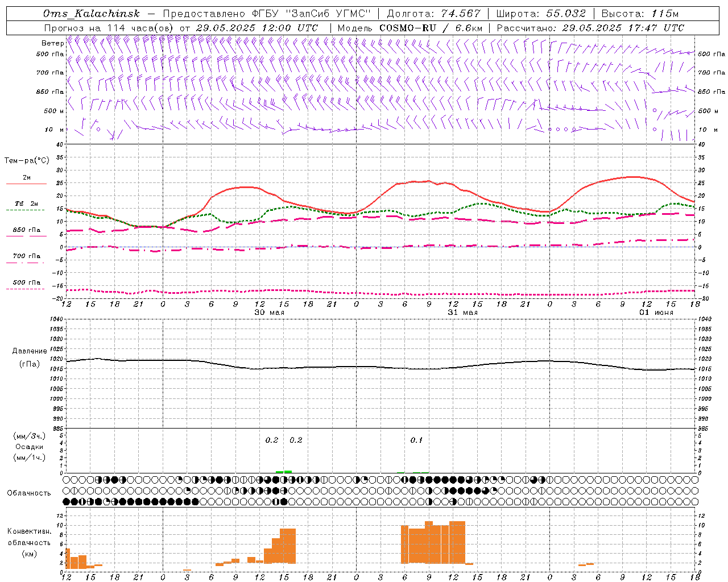
Task: Click the tall orange convective bars on 31 мая
Action: (433, 542)
